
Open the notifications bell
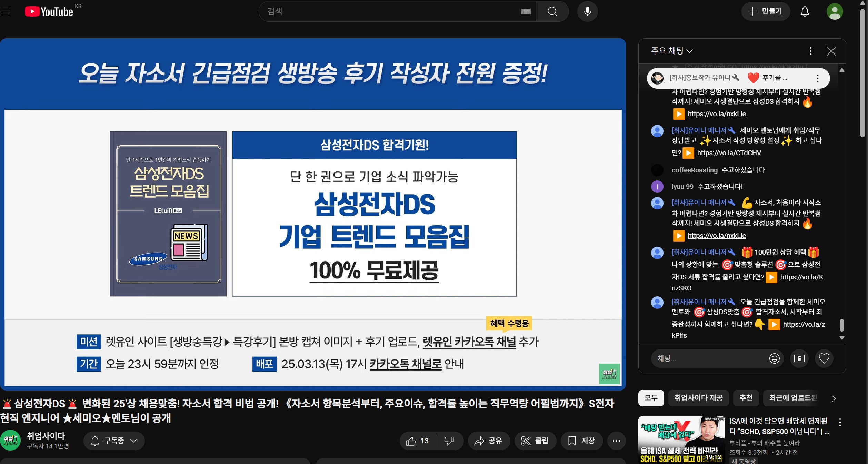pyautogui.click(x=805, y=11)
